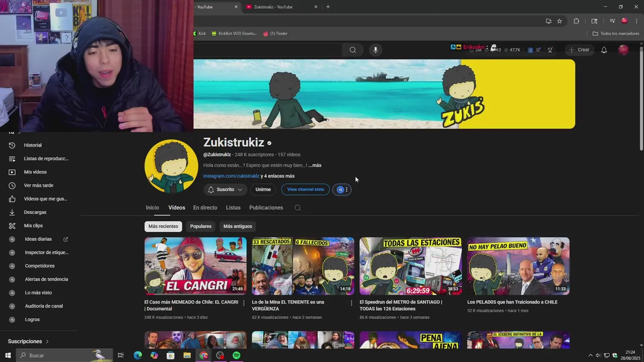
Task: Switch to the Inicio channel tab
Action: [152, 208]
